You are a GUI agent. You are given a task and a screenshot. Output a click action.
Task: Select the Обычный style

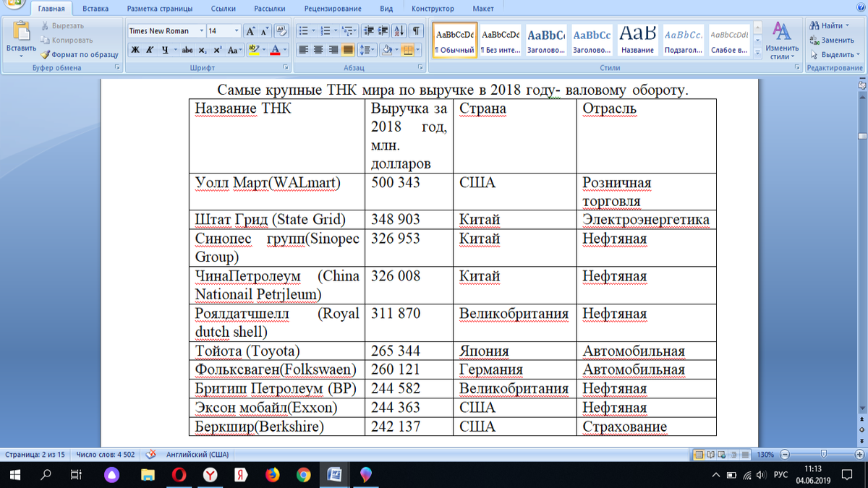(455, 40)
